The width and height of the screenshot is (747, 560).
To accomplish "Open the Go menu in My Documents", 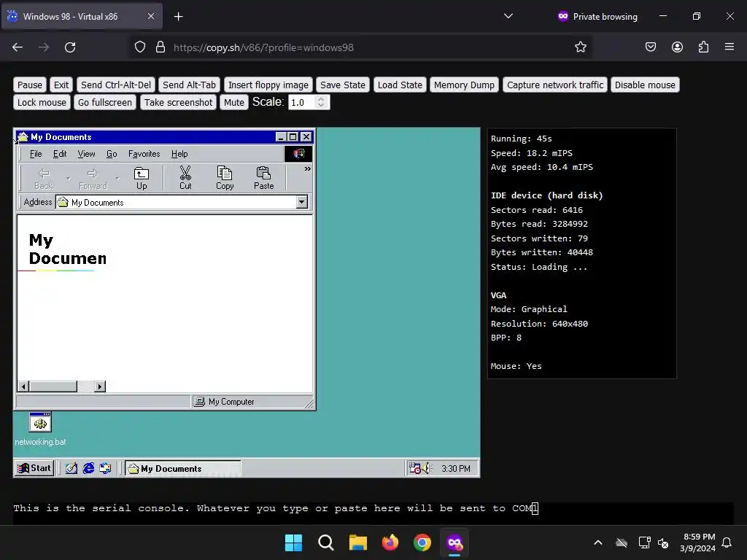I will pos(112,154).
